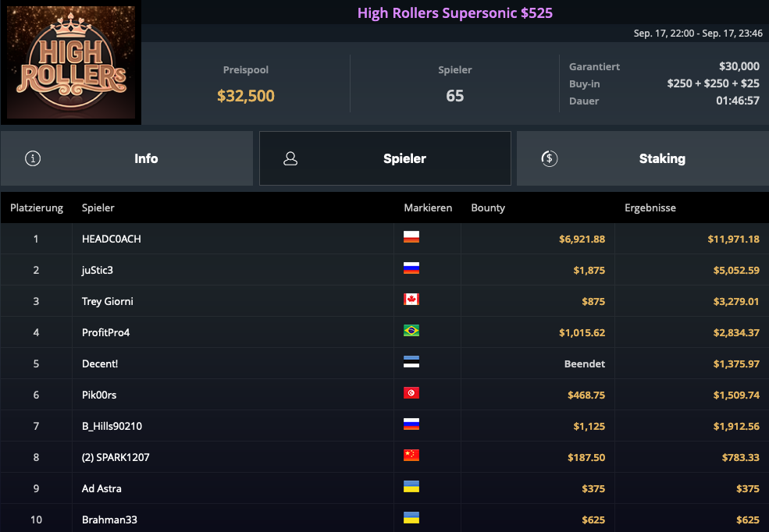Click the Canada flag for Trey Giorni
The width and height of the screenshot is (769, 532).
tap(411, 300)
